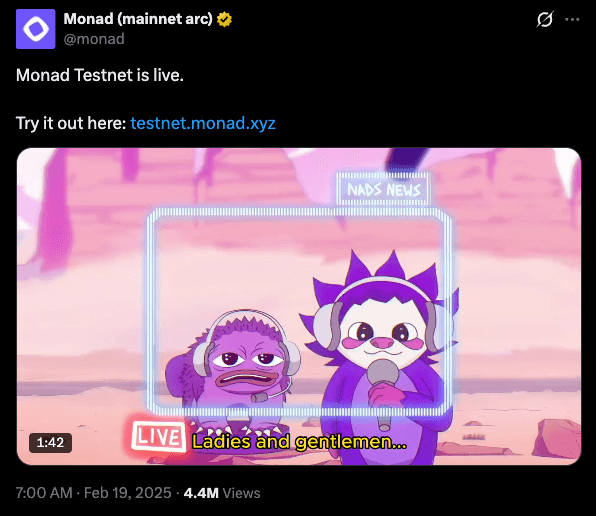
Task: Open the Monad purple profile avatar
Action: click(35, 29)
